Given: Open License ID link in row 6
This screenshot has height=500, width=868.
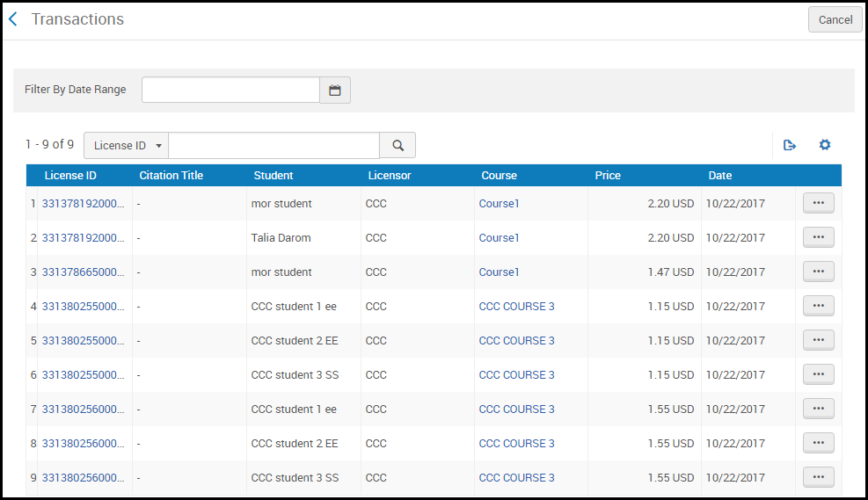Looking at the screenshot, I should (x=83, y=375).
